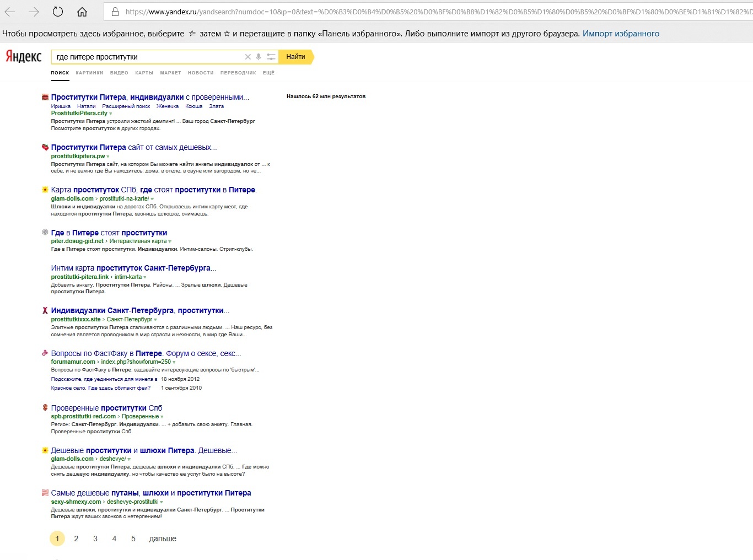Click favicon next to prostitutkipitera.pw result
This screenshot has width=753, height=560.
coord(45,147)
